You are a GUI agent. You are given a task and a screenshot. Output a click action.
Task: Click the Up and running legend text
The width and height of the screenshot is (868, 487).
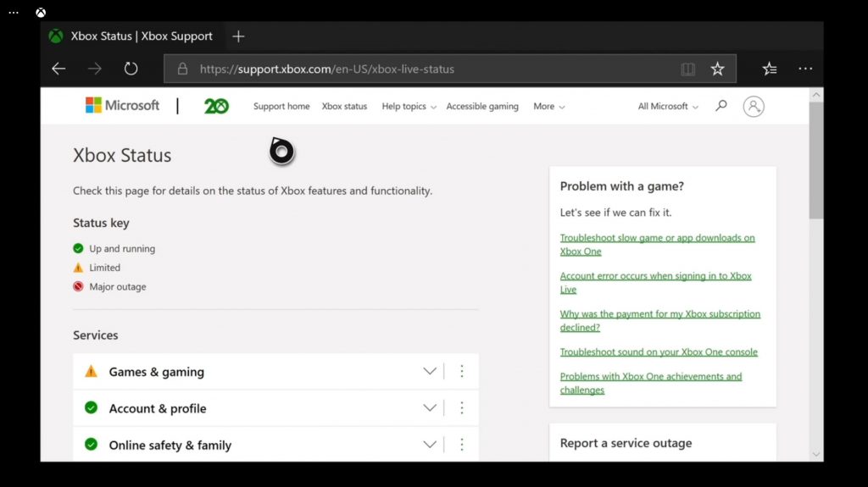coord(122,248)
